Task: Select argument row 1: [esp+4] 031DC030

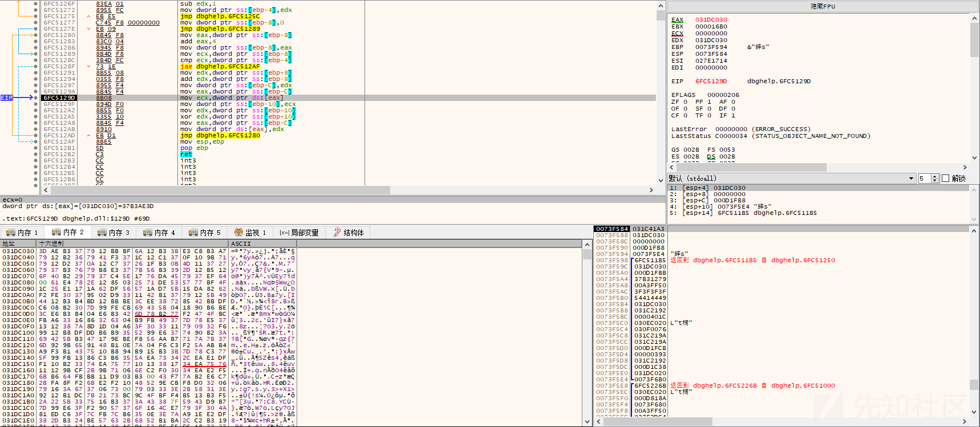Action: click(819, 188)
